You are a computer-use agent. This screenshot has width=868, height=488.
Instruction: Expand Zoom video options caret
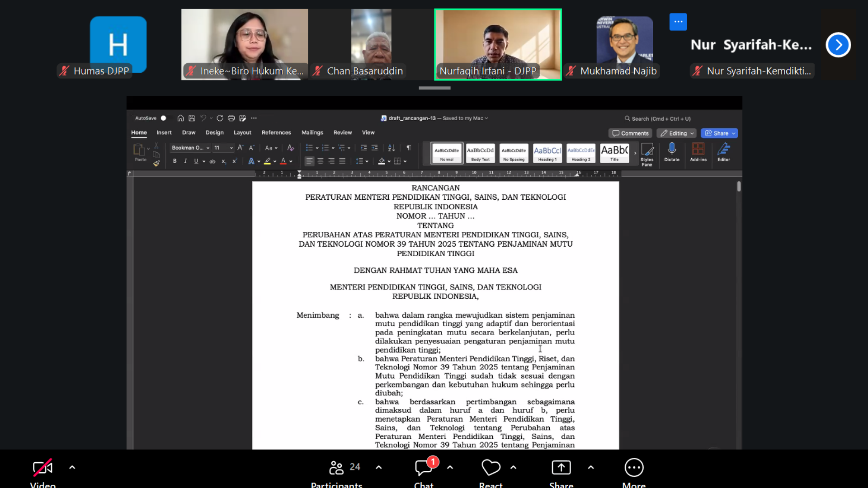tap(72, 468)
